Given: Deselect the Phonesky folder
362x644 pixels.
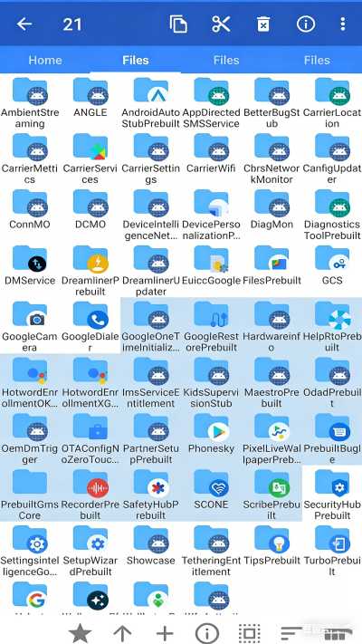Looking at the screenshot, I should point(211,437).
